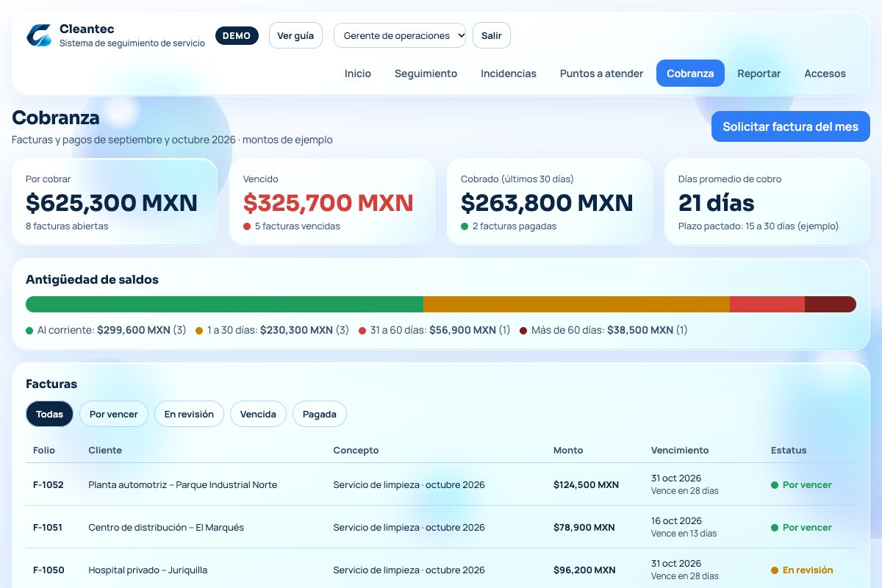Click the green Al corriente bar segment
Screen dimensions: 882x588
[x=224, y=304]
